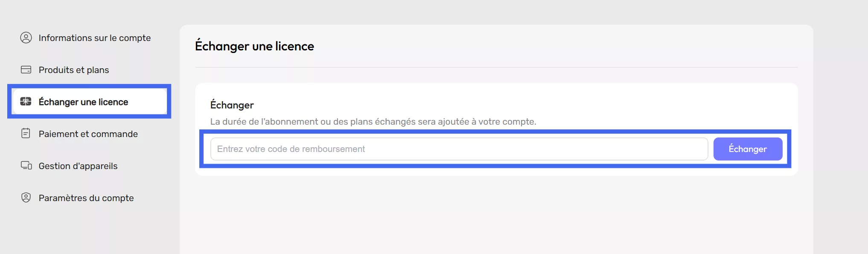Focus the Entrez votre code de remboursement field
Image resolution: width=868 pixels, height=254 pixels.
pos(459,149)
